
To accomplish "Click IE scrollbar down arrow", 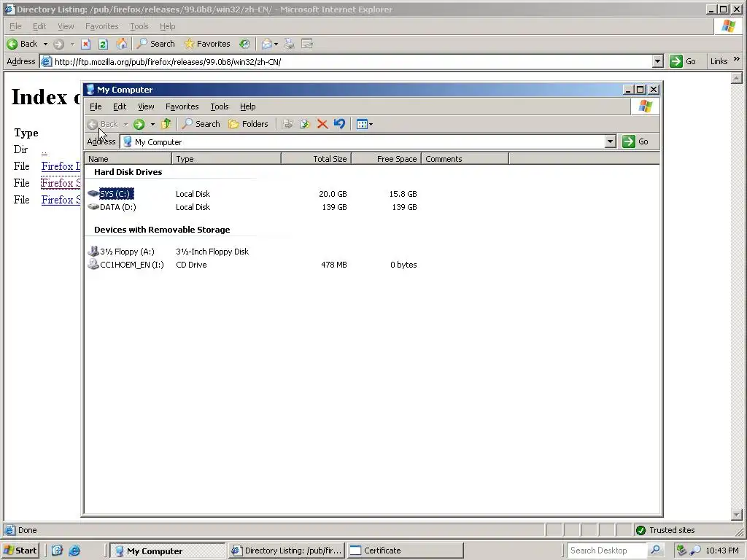I will [737, 515].
